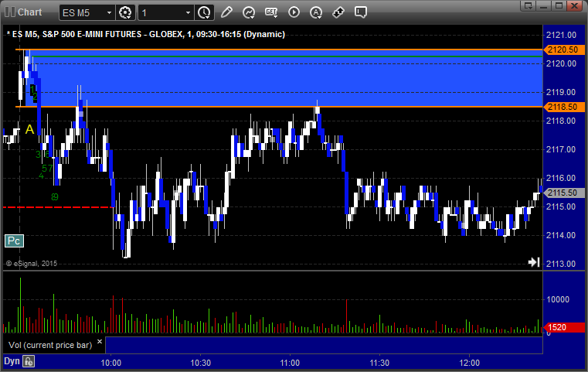Click the gray 2115.50 current price label
Screen dimensions: 588x372
[x=563, y=193]
